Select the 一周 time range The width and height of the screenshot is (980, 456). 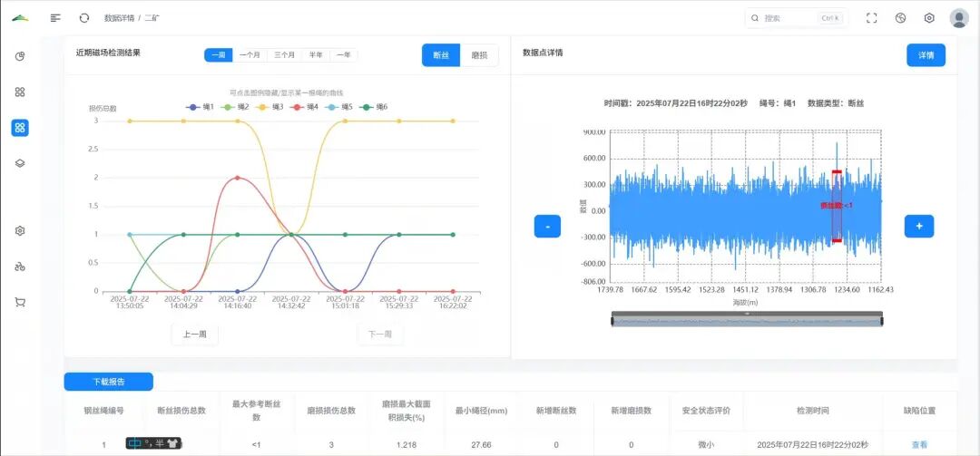pos(219,55)
